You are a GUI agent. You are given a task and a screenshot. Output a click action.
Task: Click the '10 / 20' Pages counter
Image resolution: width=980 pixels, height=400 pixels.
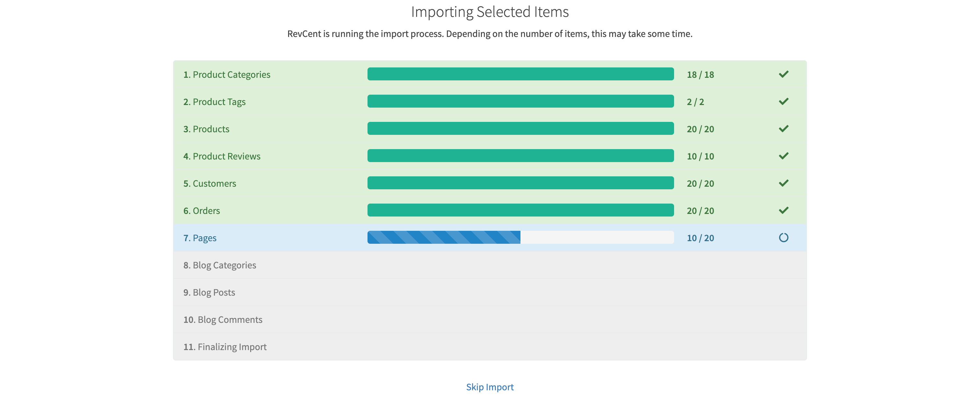[x=700, y=238]
